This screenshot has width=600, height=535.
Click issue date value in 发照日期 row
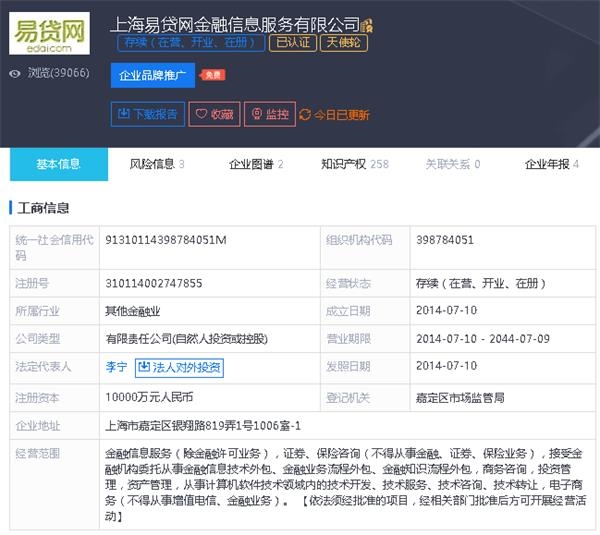coord(447,366)
